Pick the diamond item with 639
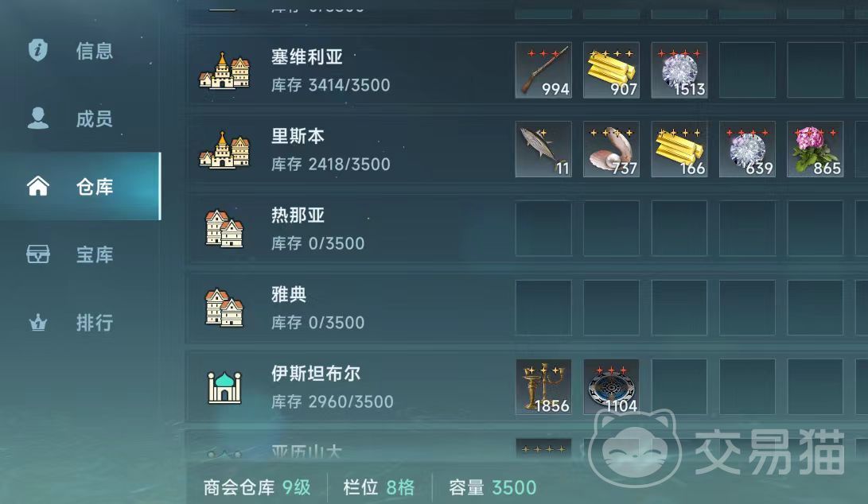Viewport: 868px width, 504px height. click(747, 149)
